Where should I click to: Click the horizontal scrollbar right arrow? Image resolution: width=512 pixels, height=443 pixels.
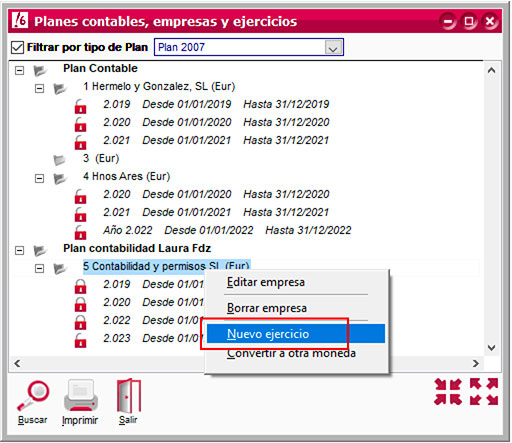476,363
